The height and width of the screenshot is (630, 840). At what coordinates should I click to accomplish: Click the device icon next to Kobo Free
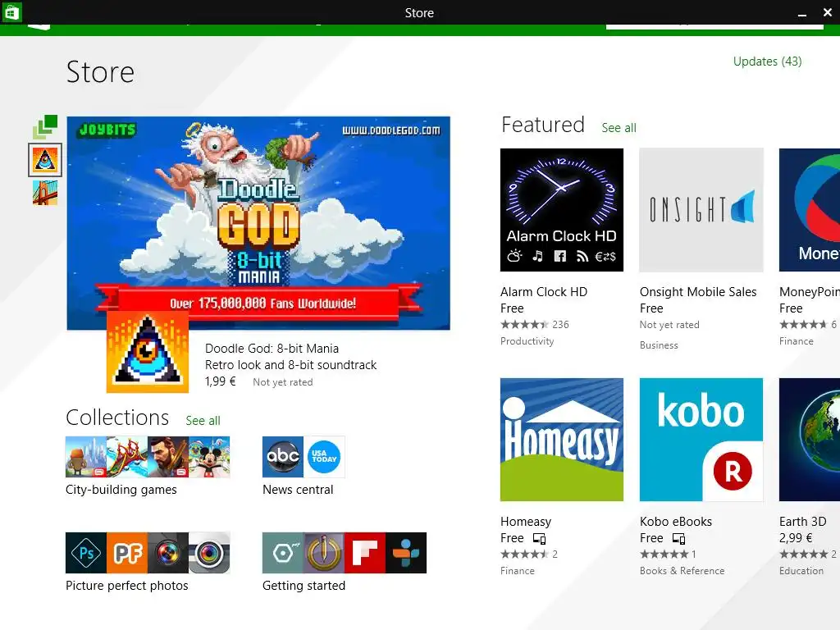[678, 538]
